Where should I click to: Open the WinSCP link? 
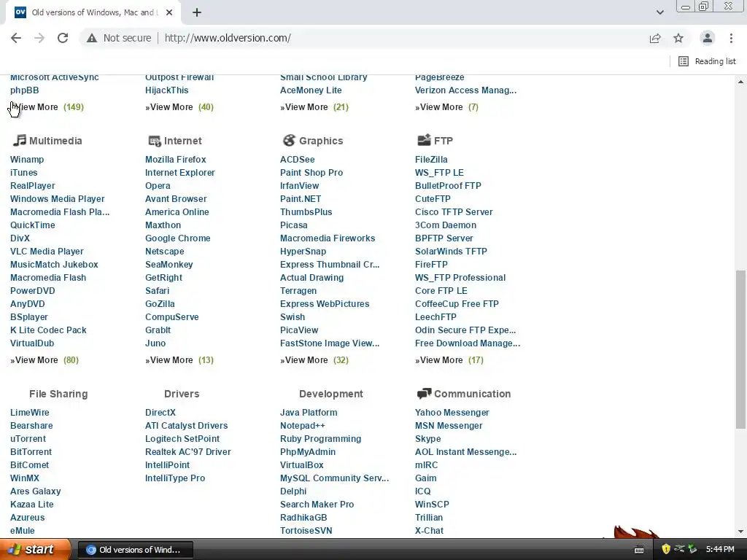432,505
